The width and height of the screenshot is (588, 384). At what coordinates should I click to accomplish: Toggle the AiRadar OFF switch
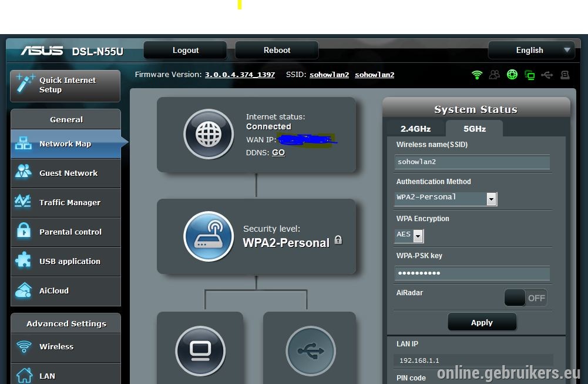(525, 298)
